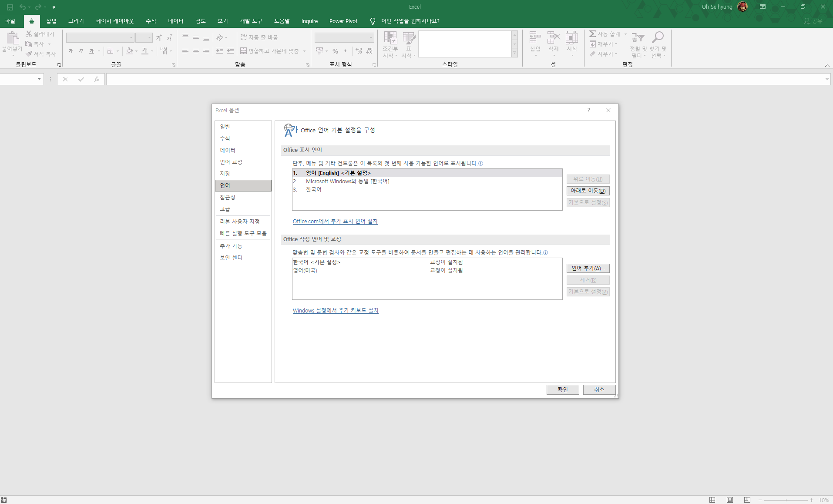
Task: Select the General (일반) options category
Action: pyautogui.click(x=243, y=127)
